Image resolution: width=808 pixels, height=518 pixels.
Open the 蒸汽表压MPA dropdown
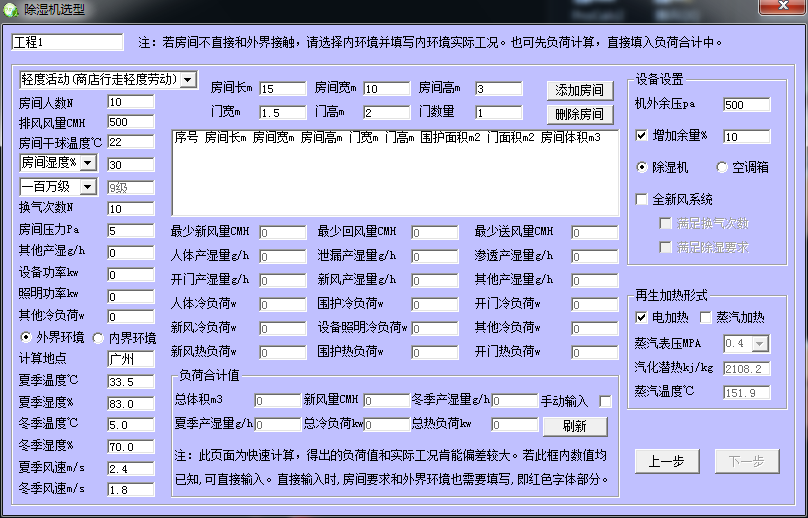click(760, 344)
